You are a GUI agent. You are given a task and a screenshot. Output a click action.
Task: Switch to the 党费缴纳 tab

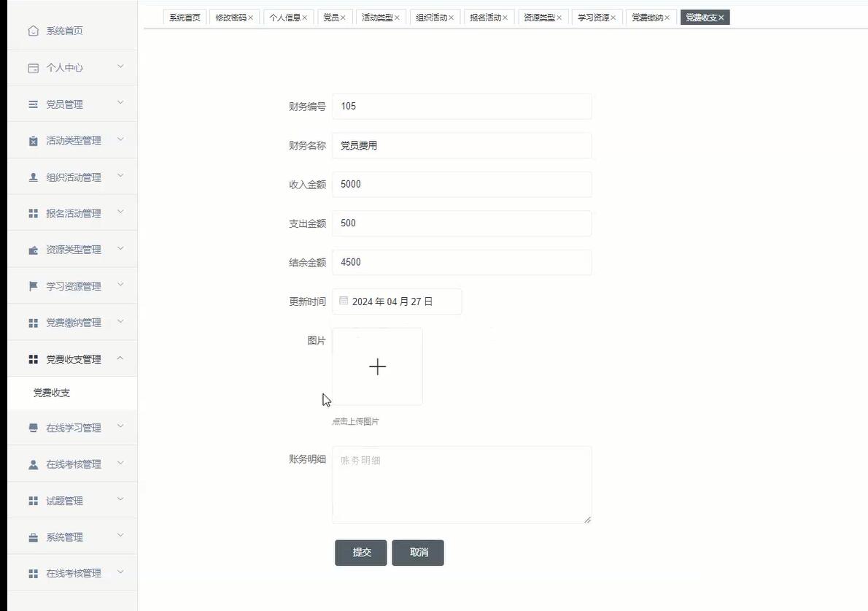(x=646, y=17)
